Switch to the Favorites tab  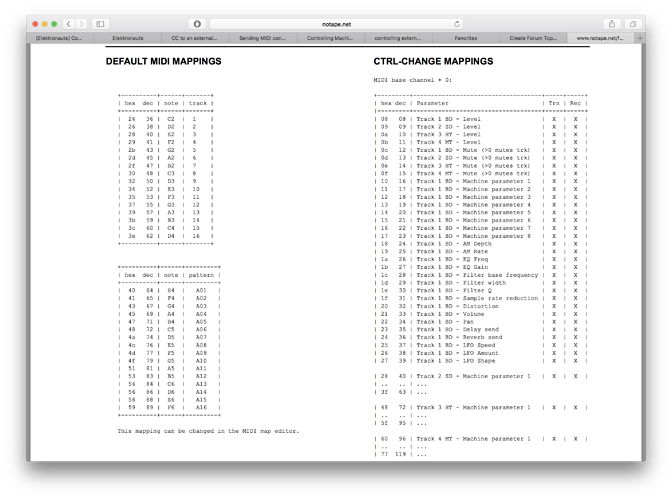[x=466, y=38]
